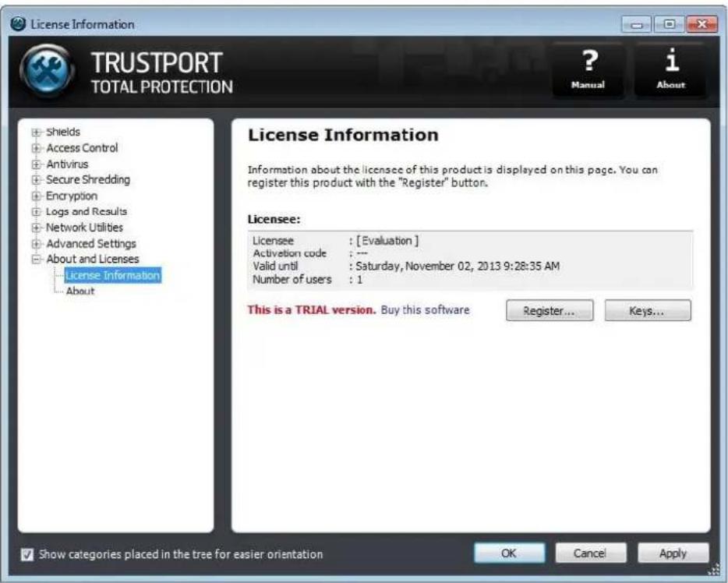Screen dimensions: 728x583
Task: Minimize the License Information window
Action: pos(637,24)
